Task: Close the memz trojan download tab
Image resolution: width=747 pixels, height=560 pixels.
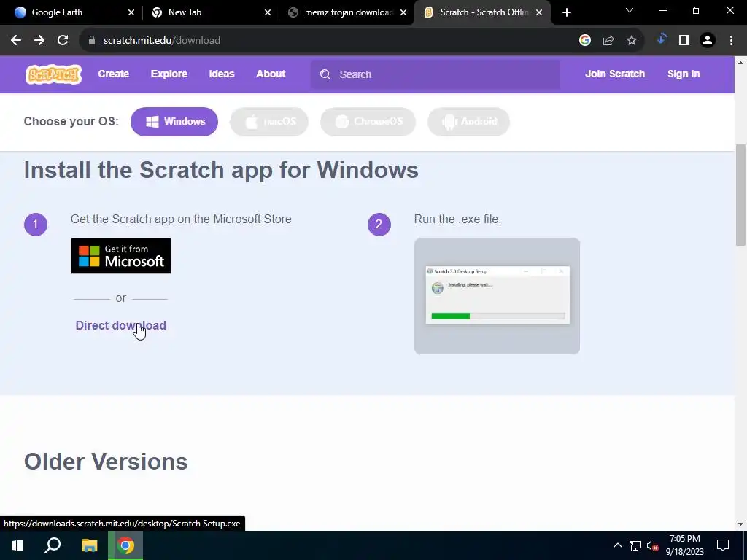Action: pos(403,12)
